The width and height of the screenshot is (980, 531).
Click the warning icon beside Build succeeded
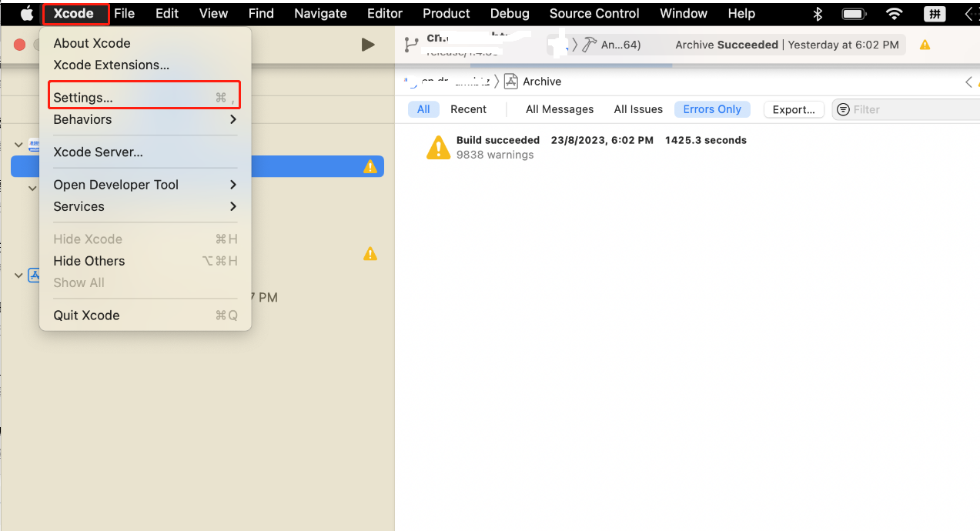[438, 147]
